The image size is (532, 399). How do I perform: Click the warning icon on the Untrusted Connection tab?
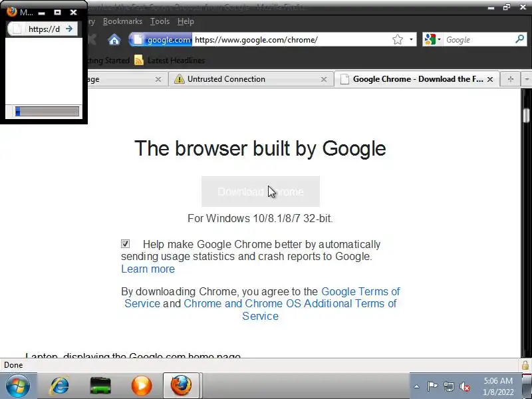pos(179,79)
